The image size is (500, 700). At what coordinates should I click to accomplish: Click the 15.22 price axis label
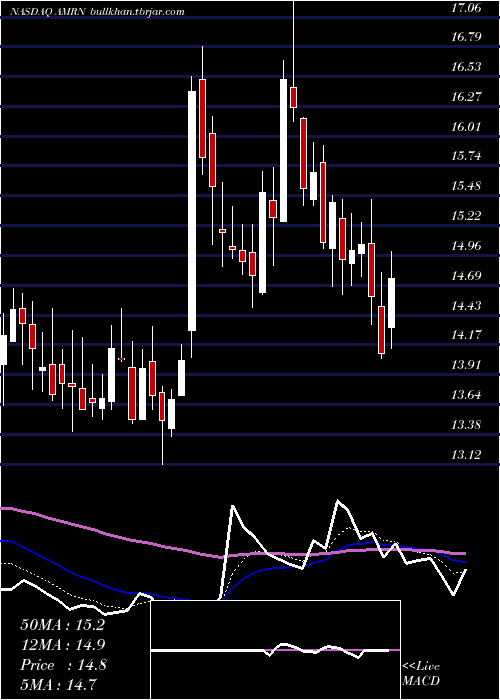click(467, 216)
